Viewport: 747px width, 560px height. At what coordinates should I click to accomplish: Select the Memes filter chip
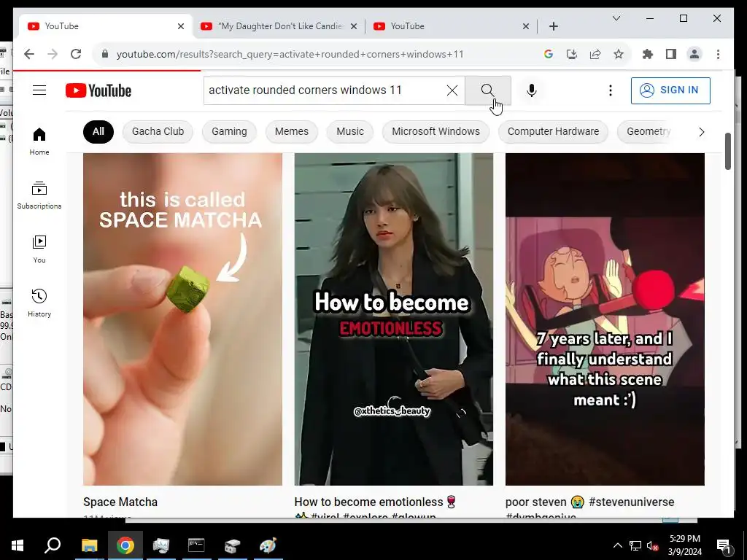coord(292,131)
